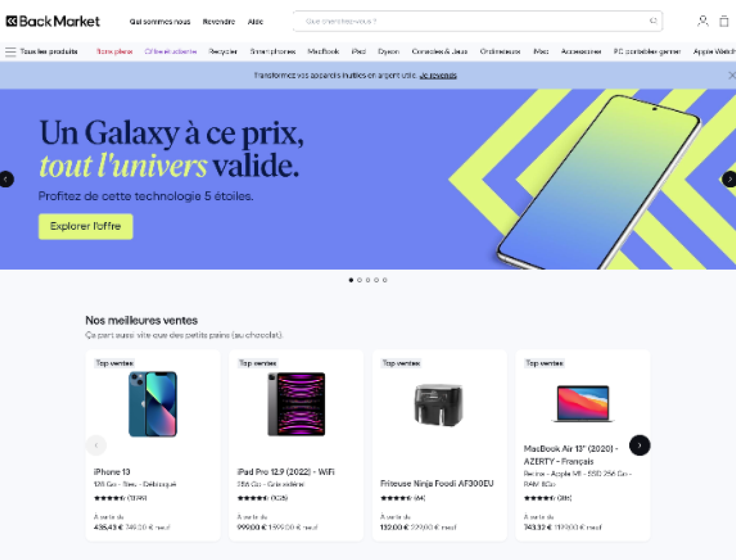
Task: Select the third carousel dot
Action: [368, 280]
